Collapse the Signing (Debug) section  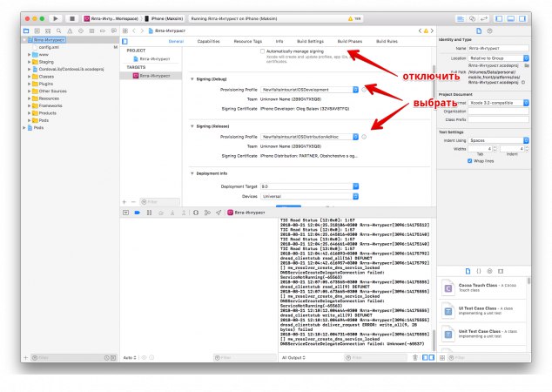pos(192,79)
